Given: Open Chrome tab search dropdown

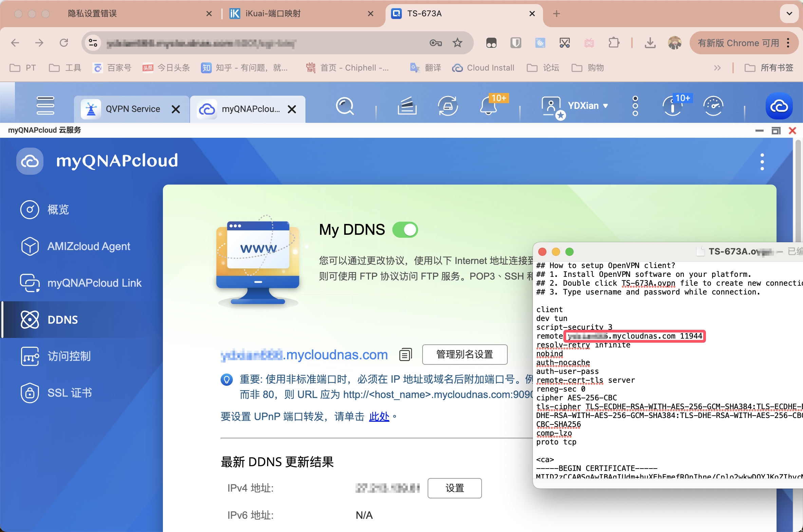Looking at the screenshot, I should point(789,14).
